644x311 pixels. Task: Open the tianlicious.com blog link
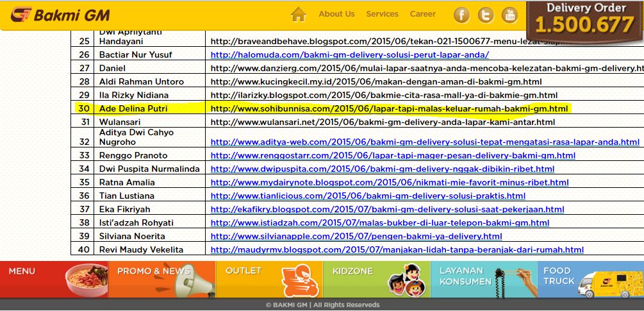pyautogui.click(x=368, y=196)
